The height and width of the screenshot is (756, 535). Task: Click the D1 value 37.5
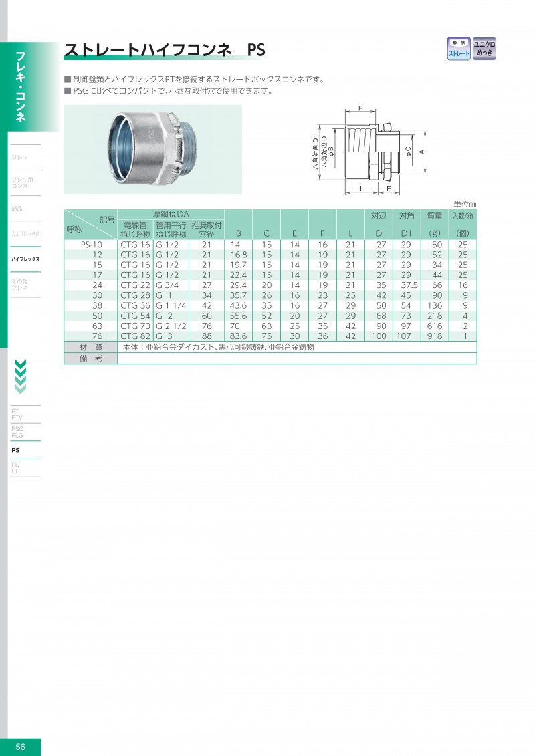[409, 285]
